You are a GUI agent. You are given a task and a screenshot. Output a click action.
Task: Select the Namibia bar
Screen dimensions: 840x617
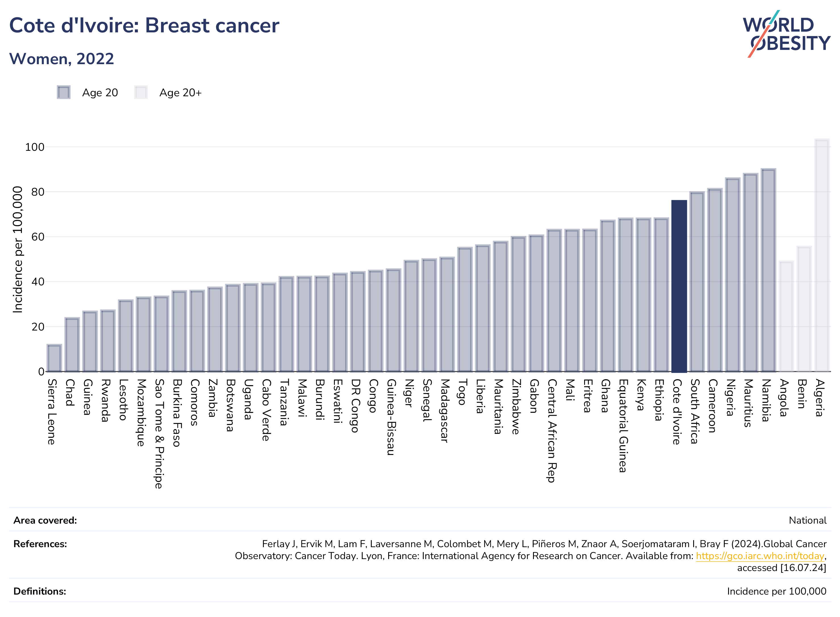pyautogui.click(x=768, y=270)
